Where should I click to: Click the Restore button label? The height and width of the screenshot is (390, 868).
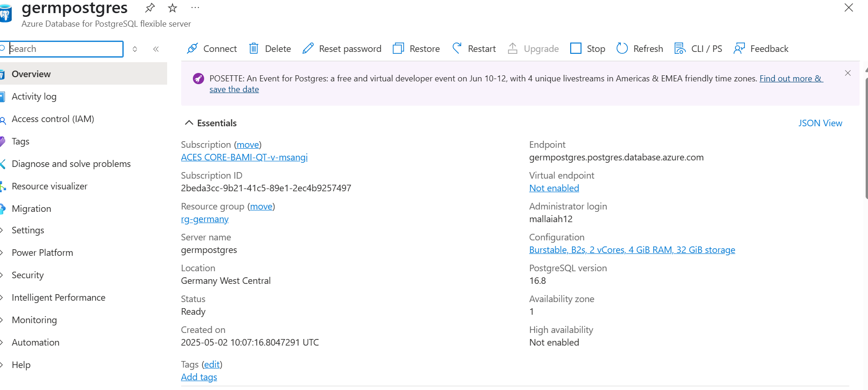click(x=425, y=49)
